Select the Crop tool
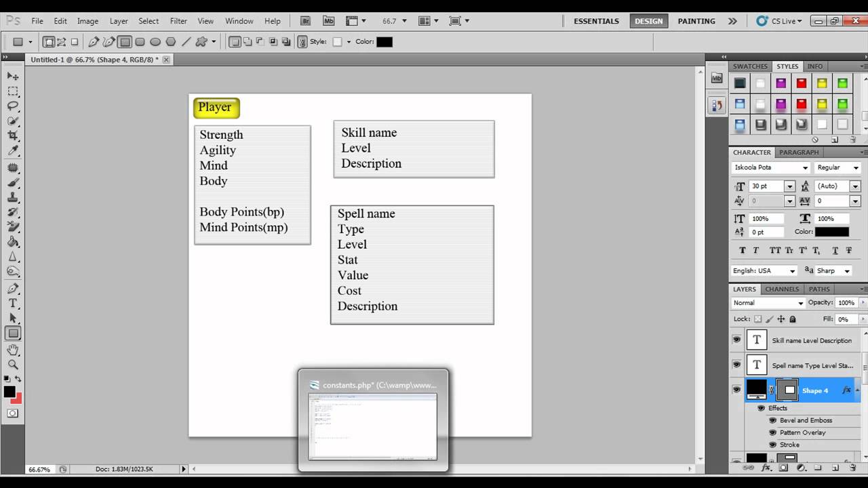This screenshot has height=488, width=868. click(13, 136)
